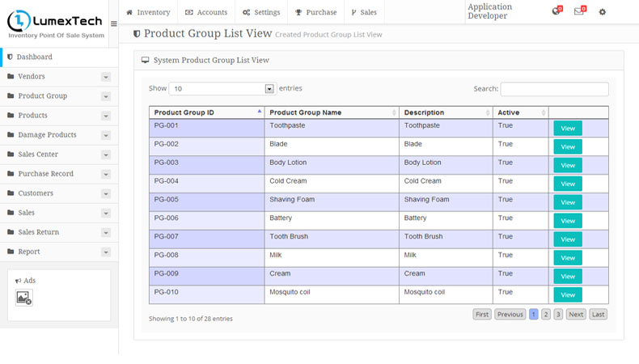Expand the Sales Center sidebar arrow

[x=106, y=154]
